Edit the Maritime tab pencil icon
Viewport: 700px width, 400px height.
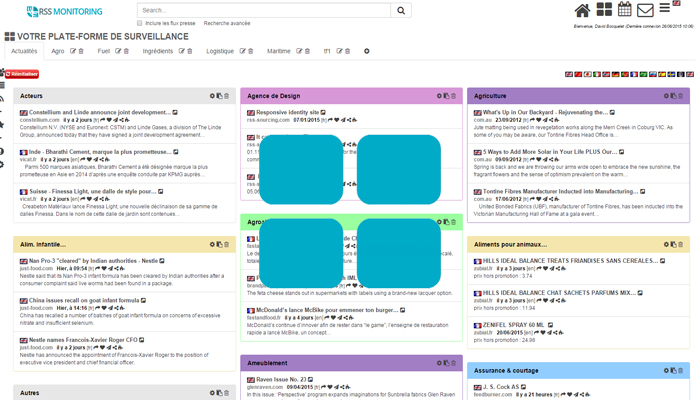click(x=299, y=51)
